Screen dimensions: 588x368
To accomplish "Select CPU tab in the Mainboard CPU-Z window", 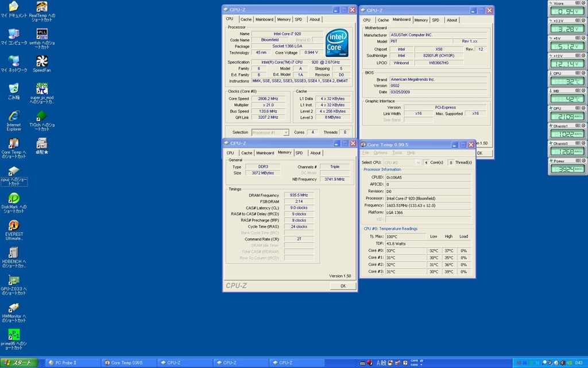I will 367,20.
